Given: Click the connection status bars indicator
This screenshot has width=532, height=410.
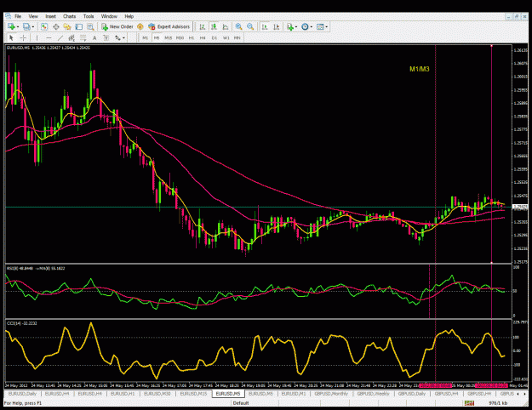Looking at the screenshot, I should pos(470,403).
